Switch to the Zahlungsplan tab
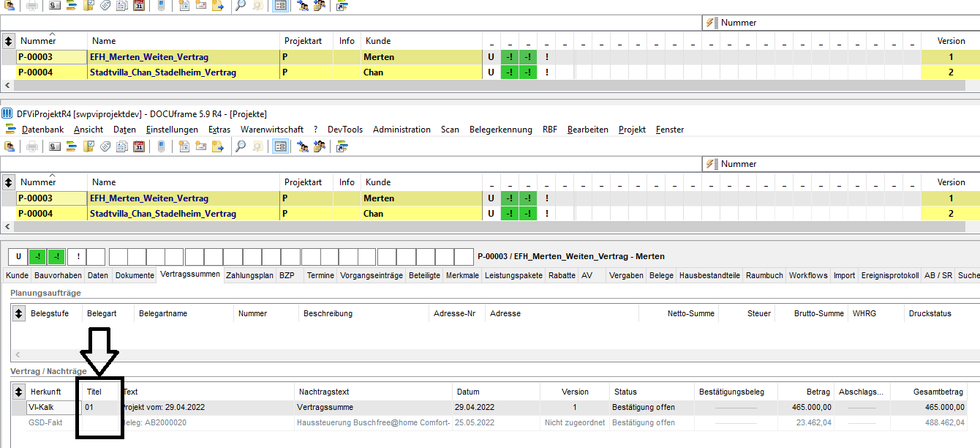This screenshot has height=448, width=980. click(x=250, y=275)
